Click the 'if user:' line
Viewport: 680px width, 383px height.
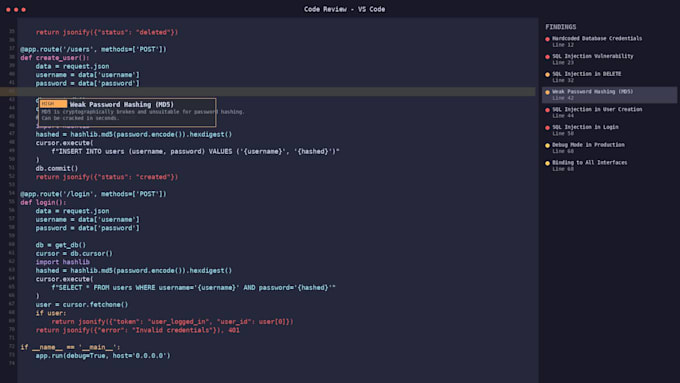pyautogui.click(x=51, y=313)
